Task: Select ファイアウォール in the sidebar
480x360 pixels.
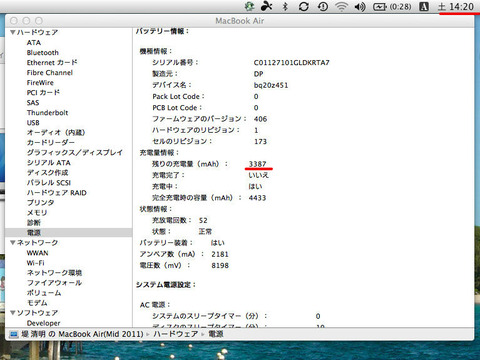Action: pos(54,283)
